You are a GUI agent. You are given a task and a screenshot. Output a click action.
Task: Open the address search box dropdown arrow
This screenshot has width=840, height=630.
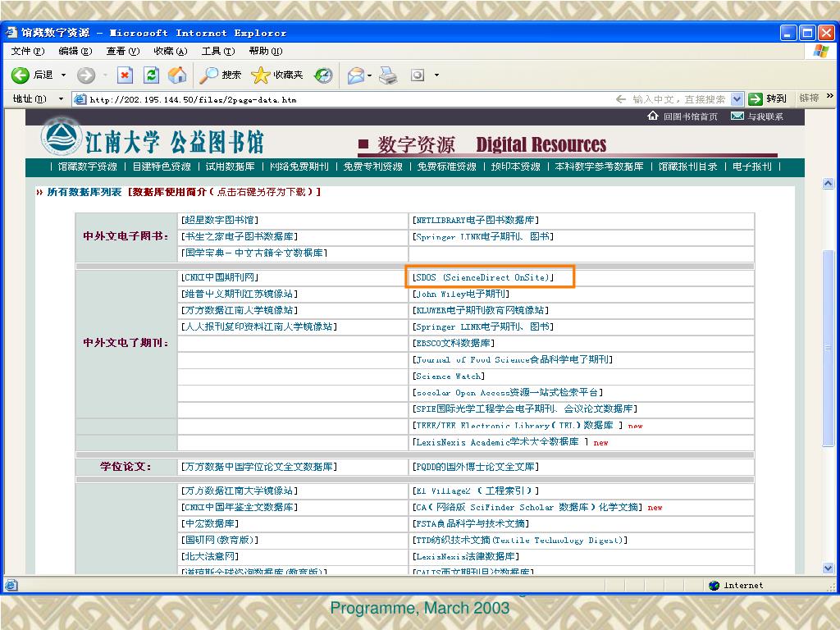(737, 99)
